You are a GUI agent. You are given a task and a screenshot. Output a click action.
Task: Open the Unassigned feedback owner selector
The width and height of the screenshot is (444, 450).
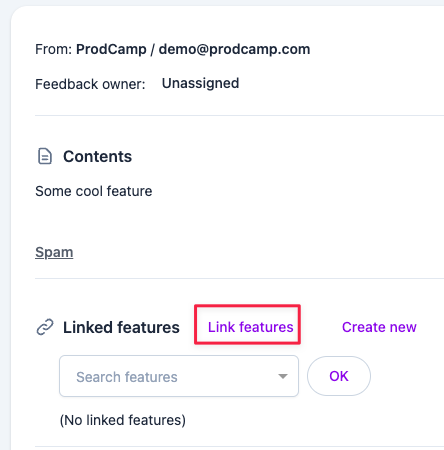click(200, 83)
